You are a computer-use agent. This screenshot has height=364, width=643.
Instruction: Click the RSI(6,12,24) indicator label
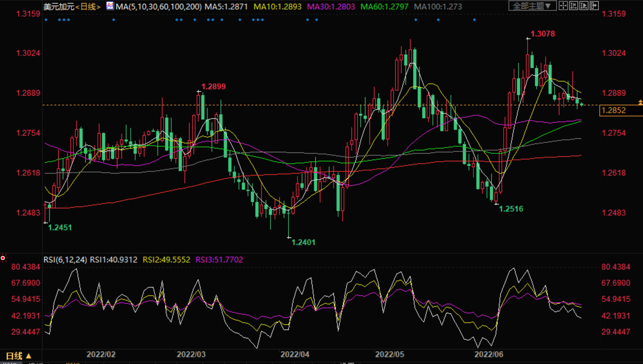65,260
